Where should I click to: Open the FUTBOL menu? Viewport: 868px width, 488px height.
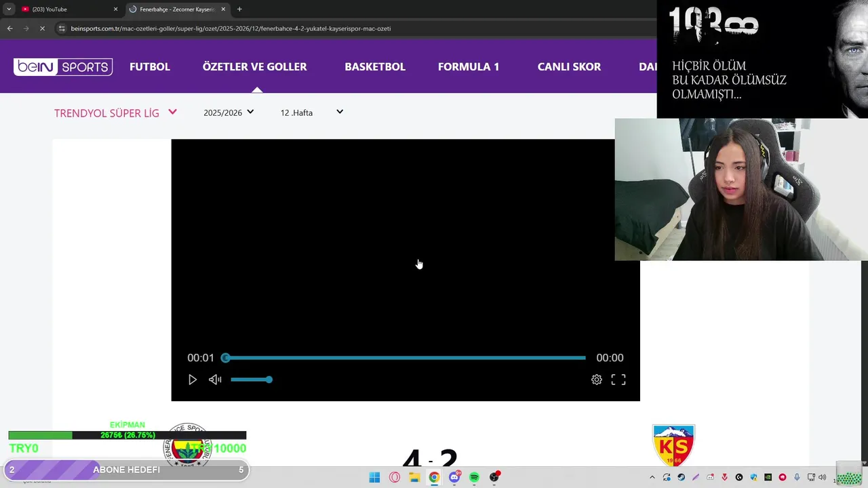[x=150, y=66]
